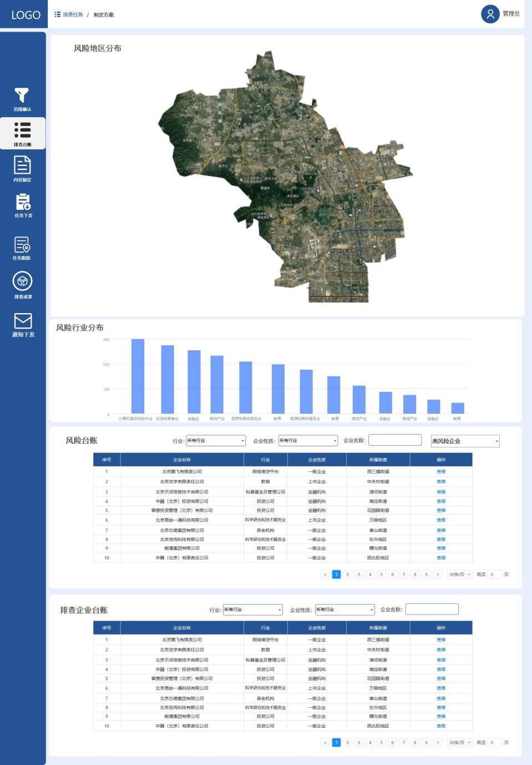The height and width of the screenshot is (765, 532).
Task: Click the 排查任务 breadcrumb link
Action: click(x=73, y=14)
